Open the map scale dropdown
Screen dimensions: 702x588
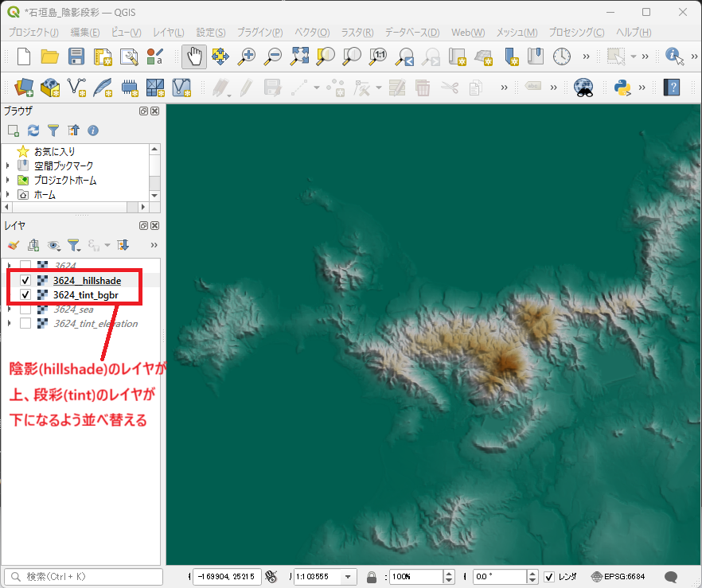point(348,577)
